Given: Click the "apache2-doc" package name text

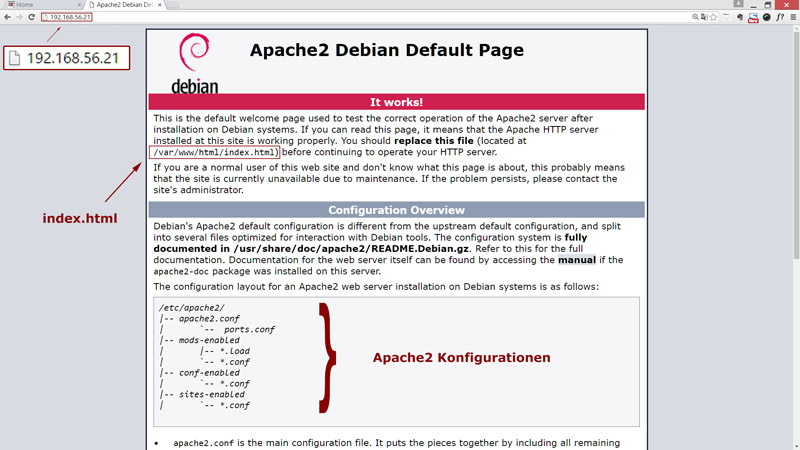Looking at the screenshot, I should [181, 271].
